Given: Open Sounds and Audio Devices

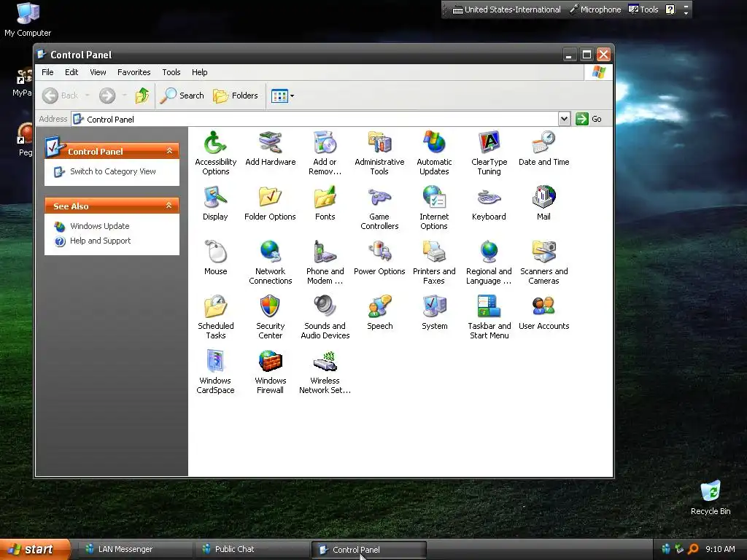Looking at the screenshot, I should [325, 316].
